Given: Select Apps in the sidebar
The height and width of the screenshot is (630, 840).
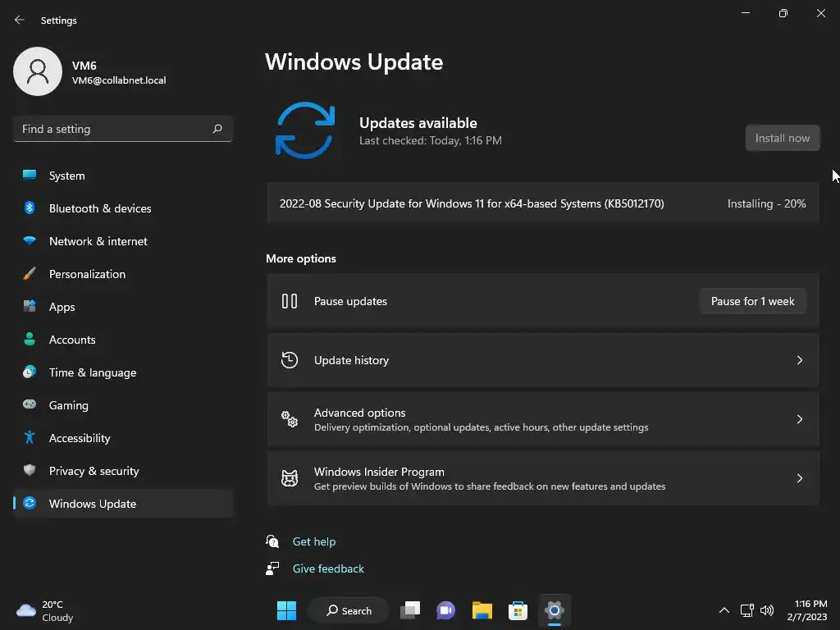Looking at the screenshot, I should tap(123, 307).
